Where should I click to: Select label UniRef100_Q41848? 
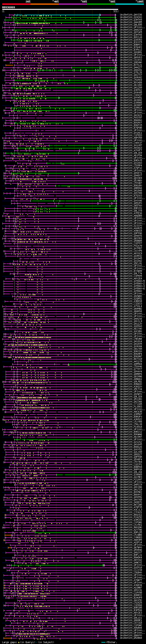pos(131,191)
